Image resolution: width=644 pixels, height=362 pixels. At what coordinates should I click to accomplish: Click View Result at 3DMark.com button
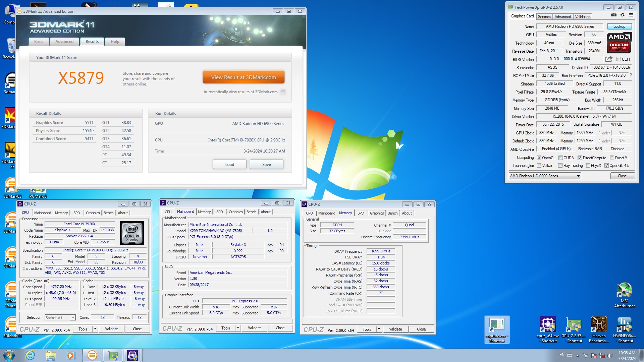pos(244,77)
